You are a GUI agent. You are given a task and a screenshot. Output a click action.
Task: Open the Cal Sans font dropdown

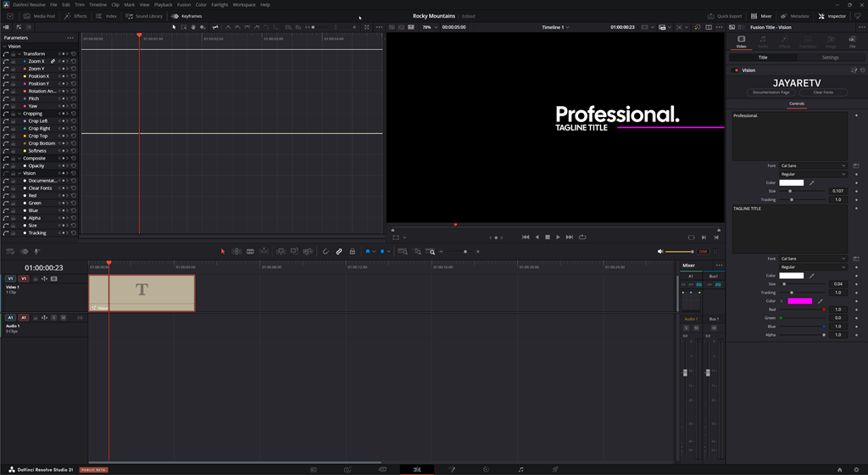[812, 165]
